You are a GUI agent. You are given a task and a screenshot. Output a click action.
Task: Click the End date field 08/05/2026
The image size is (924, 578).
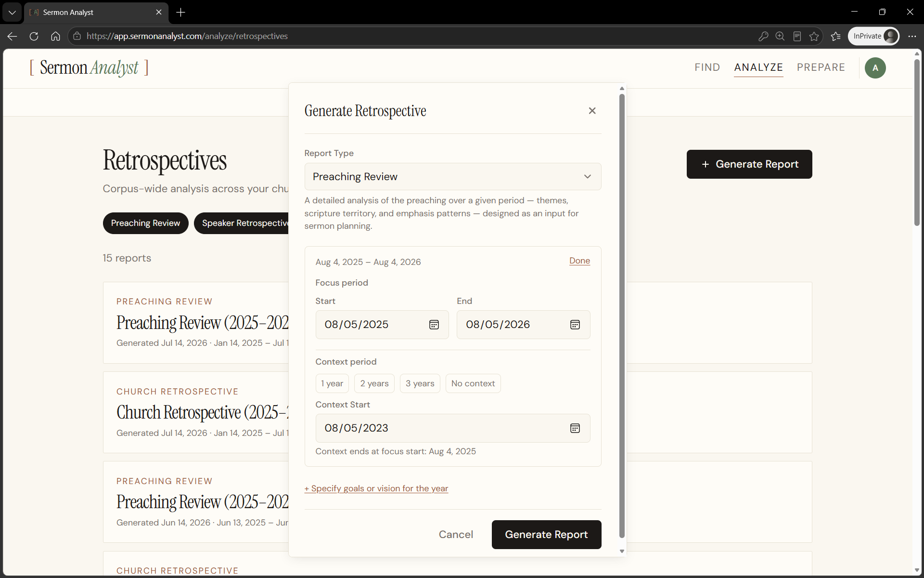click(523, 325)
